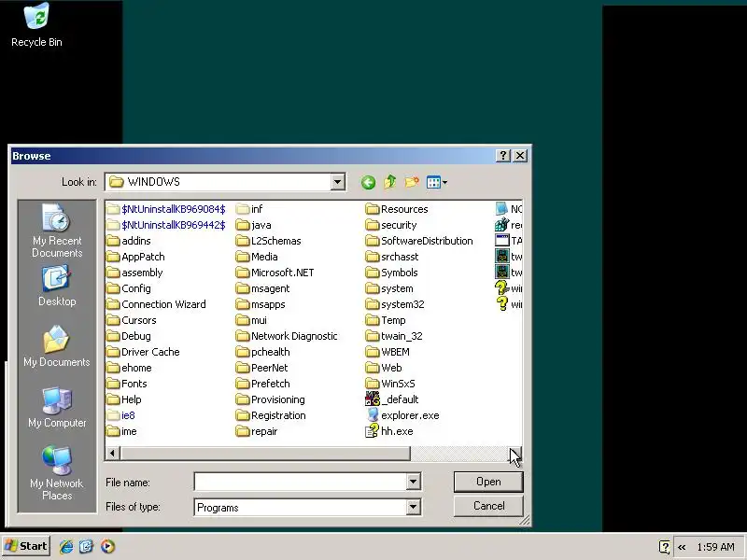Launch Windows Media Player from quick launch
This screenshot has width=747, height=560.
[107, 546]
